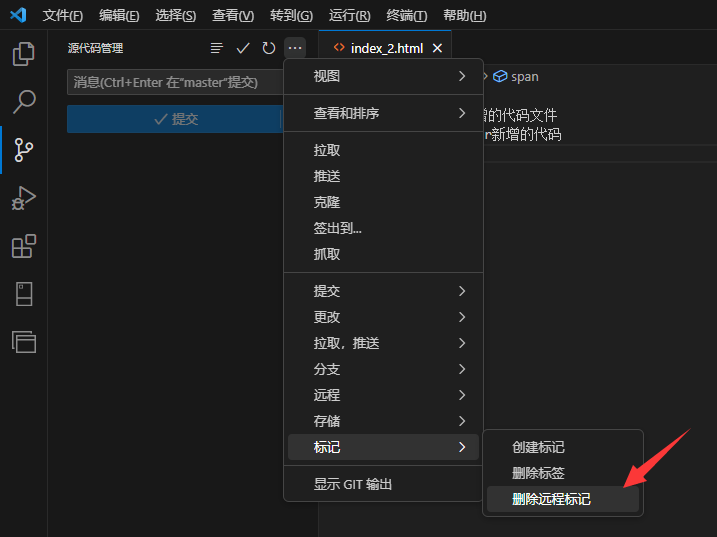Expand the 分支 submenu
This screenshot has width=717, height=537.
383,369
